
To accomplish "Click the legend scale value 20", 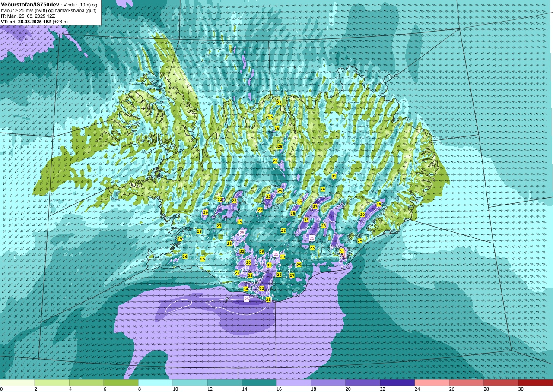I will (348, 389).
